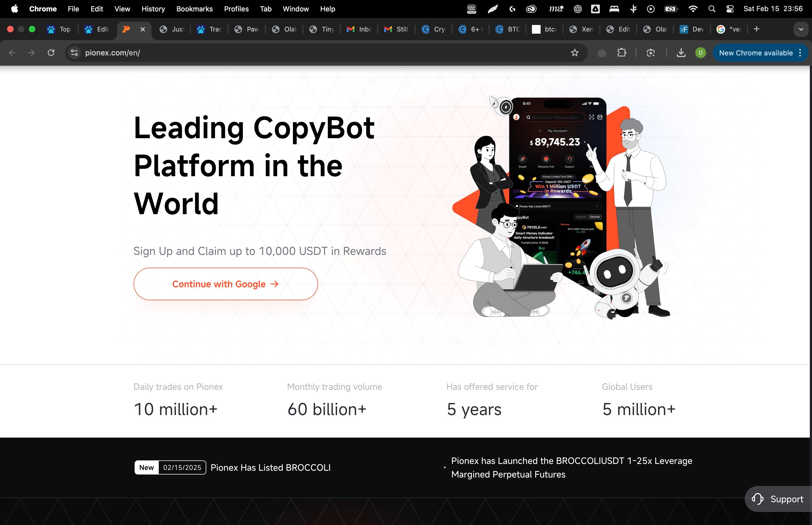This screenshot has height=525, width=812.
Task: Open the Window menu
Action: tap(296, 9)
